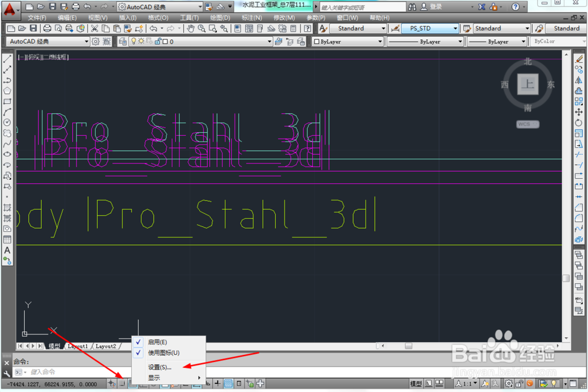This screenshot has width=588, height=392.
Task: Select the Erase tool in modify toolbar
Action: click(x=579, y=59)
